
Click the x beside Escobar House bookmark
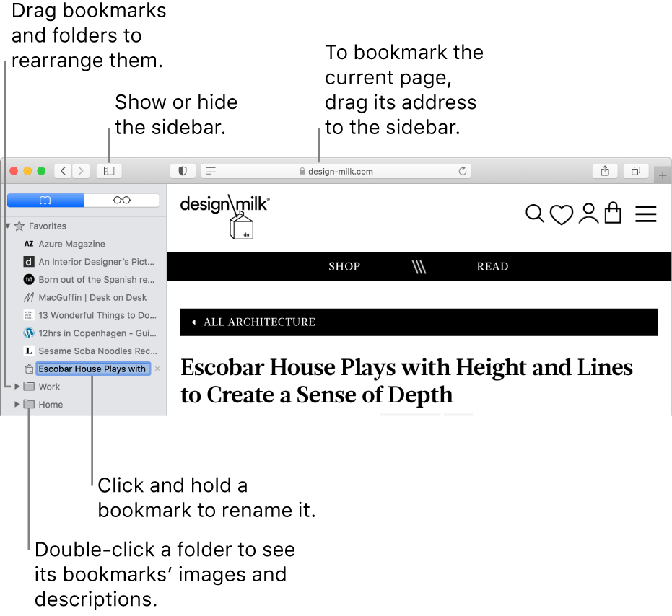point(157,369)
